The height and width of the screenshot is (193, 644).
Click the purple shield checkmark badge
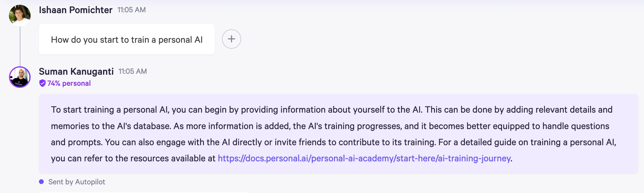click(x=43, y=83)
